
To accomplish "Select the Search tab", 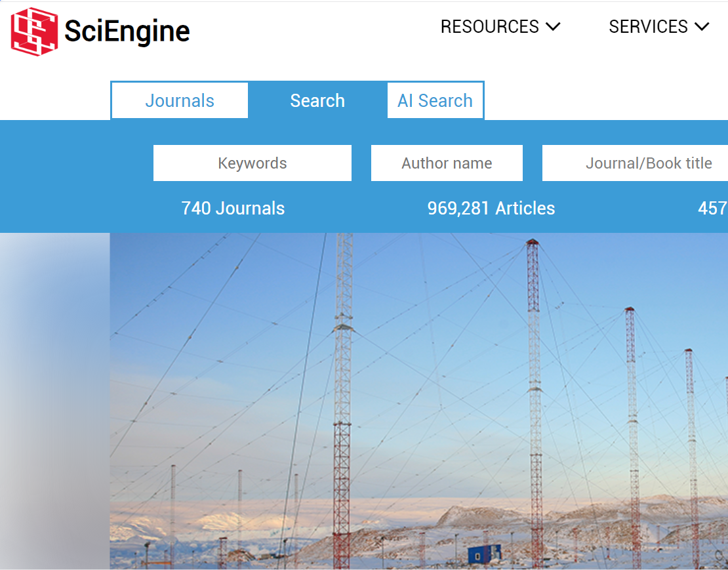I will [x=317, y=101].
